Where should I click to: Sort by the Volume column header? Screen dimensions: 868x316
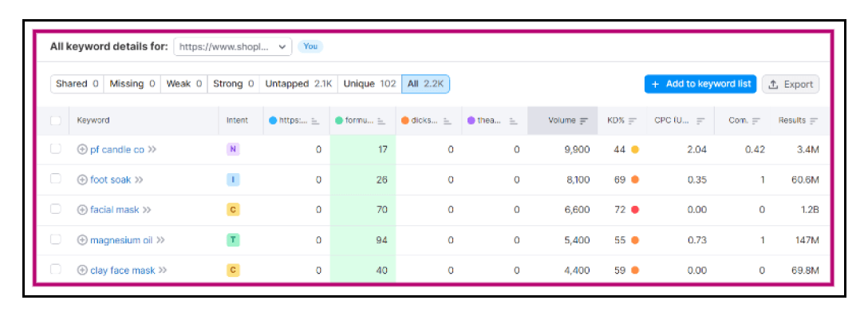tap(562, 120)
